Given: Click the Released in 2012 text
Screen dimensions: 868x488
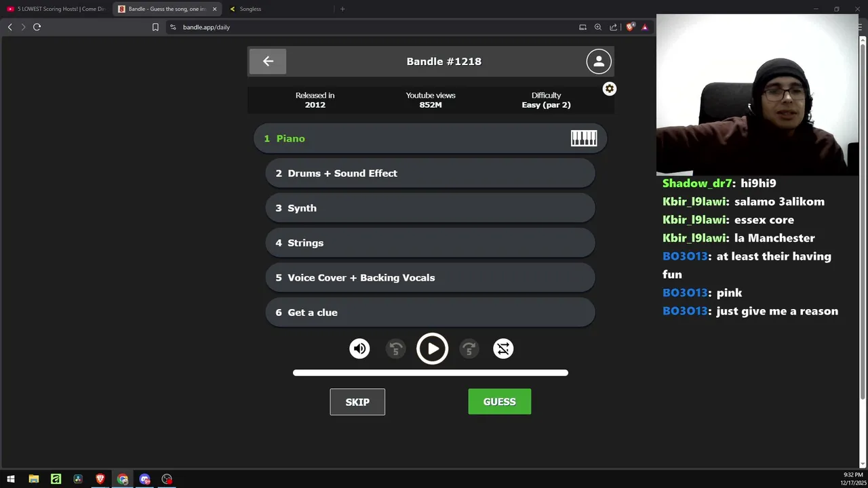Looking at the screenshot, I should pyautogui.click(x=315, y=100).
